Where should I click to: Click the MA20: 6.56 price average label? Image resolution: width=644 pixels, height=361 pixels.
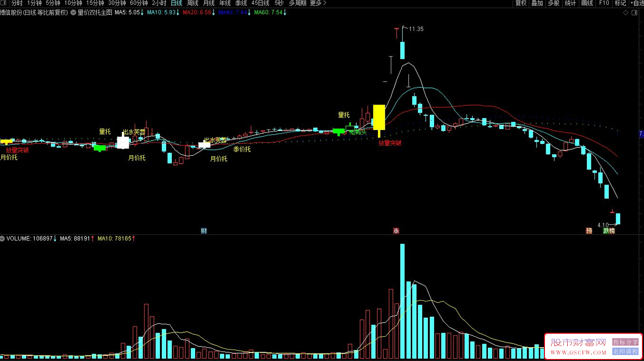pos(197,12)
